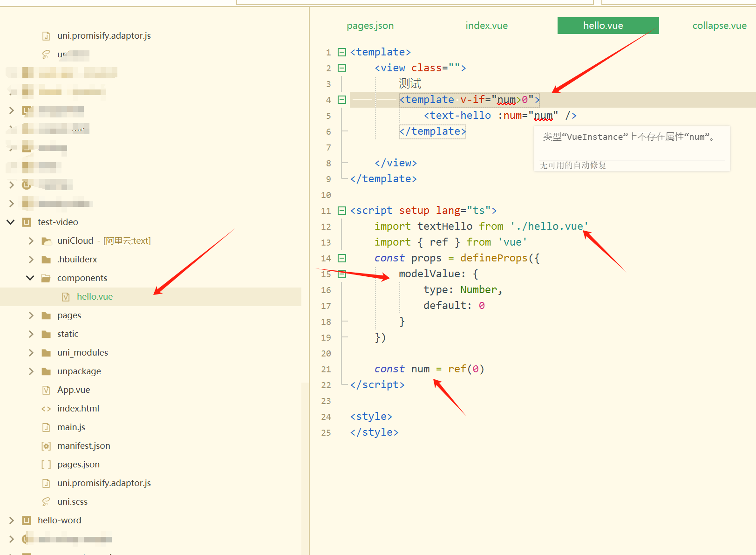Click the static folder icon

pos(46,334)
